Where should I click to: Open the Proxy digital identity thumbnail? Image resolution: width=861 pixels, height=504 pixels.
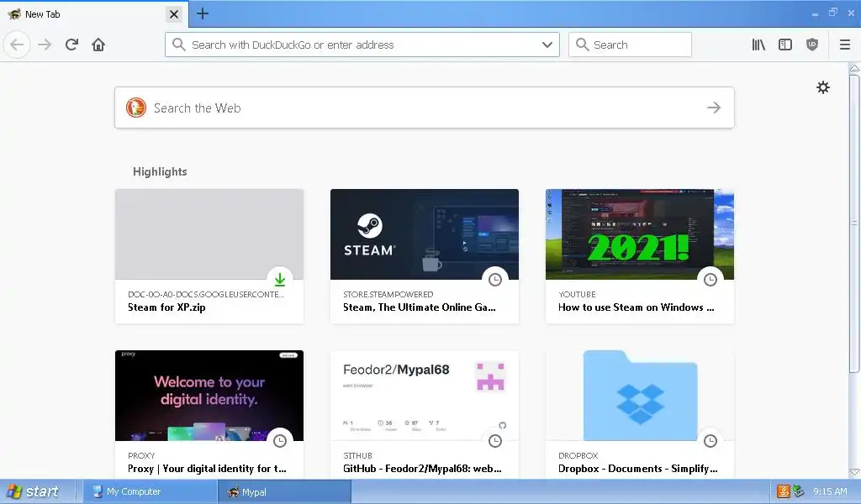click(x=209, y=396)
